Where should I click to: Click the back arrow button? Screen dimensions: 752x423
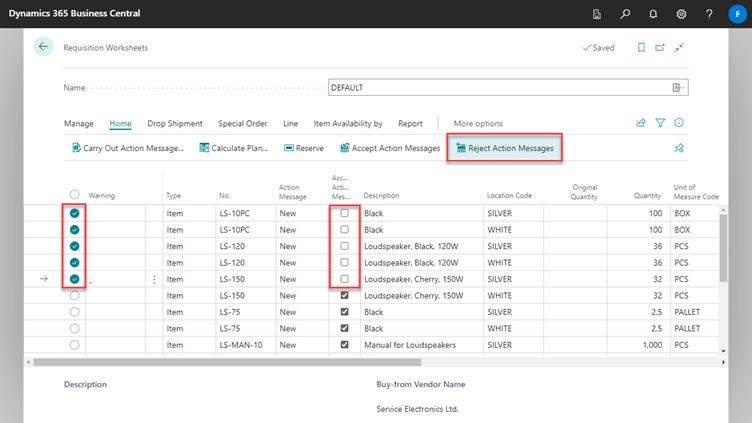click(43, 47)
